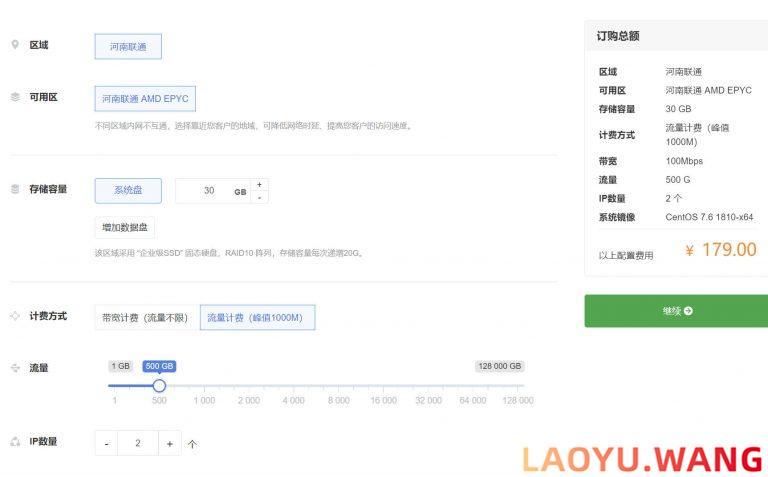Click the 2 000 mark on traffic slider
Screen dimensions: 768x477
coord(249,400)
